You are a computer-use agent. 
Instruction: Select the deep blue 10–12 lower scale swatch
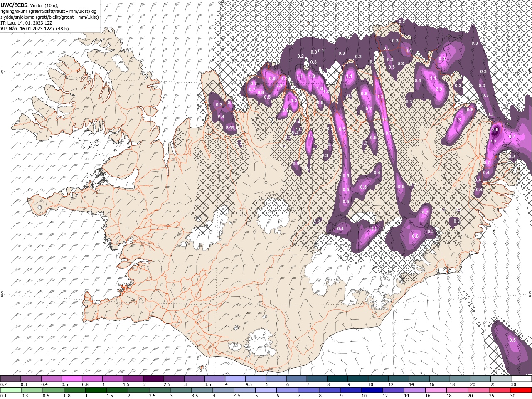pos(372,390)
